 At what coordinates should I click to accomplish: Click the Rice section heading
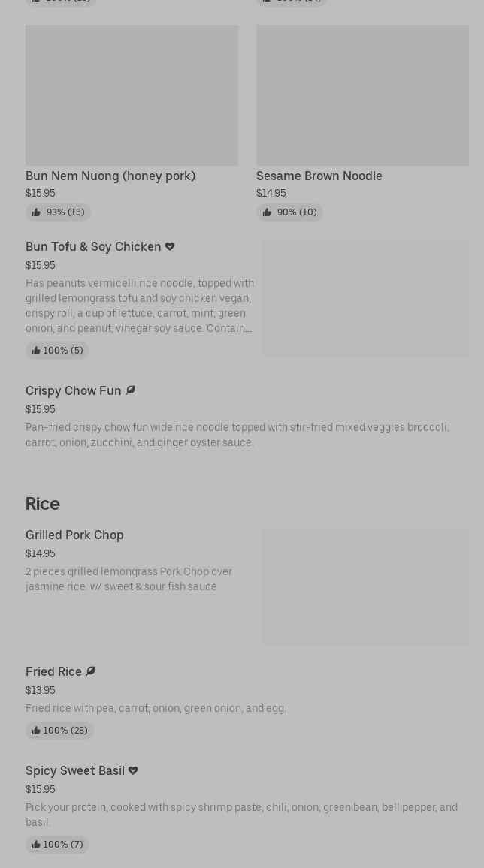[43, 503]
